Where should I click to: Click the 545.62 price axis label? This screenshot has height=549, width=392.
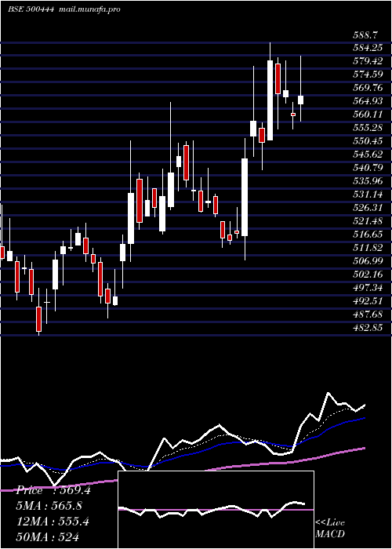coord(368,155)
